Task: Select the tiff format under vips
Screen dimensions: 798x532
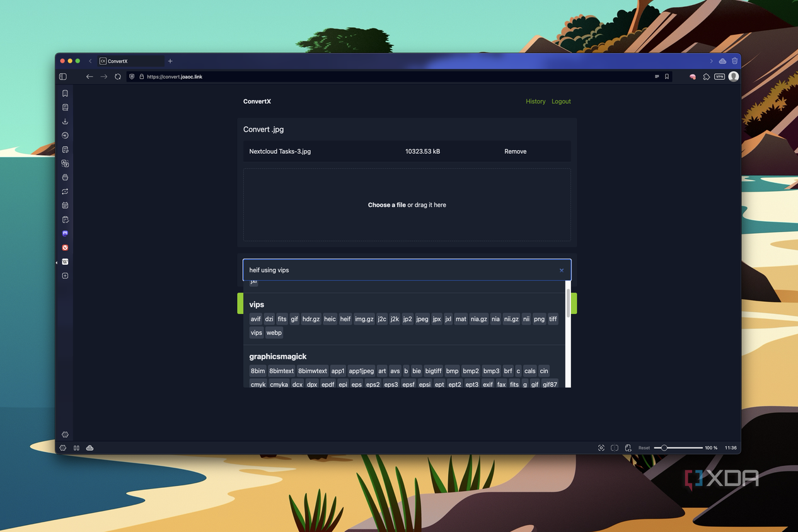Action: tap(553, 319)
